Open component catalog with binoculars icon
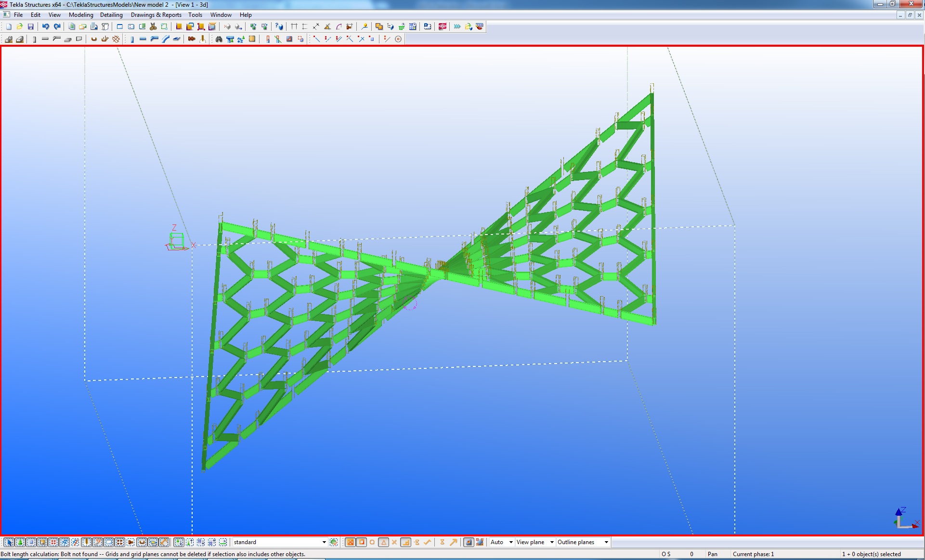Image resolution: width=925 pixels, height=560 pixels. click(219, 39)
